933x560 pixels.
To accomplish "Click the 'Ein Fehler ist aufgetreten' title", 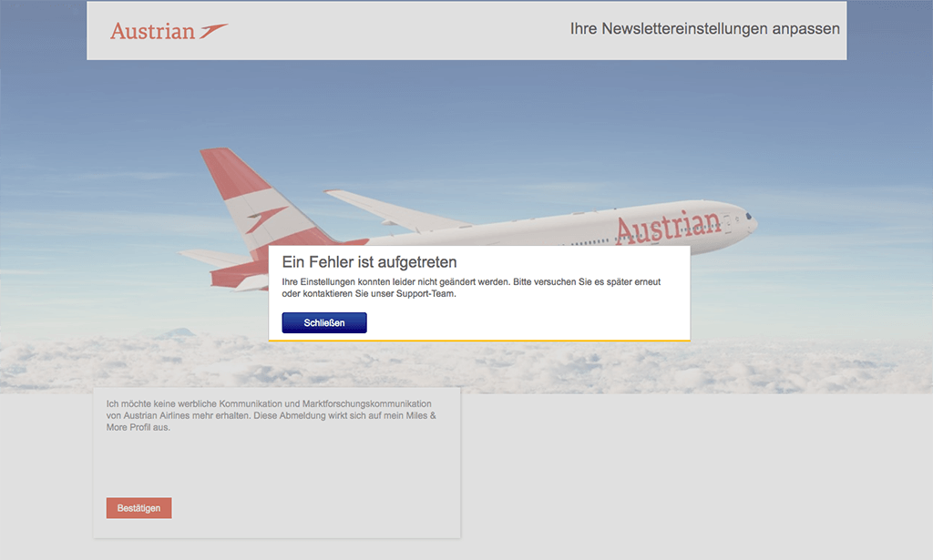I will pyautogui.click(x=370, y=262).
